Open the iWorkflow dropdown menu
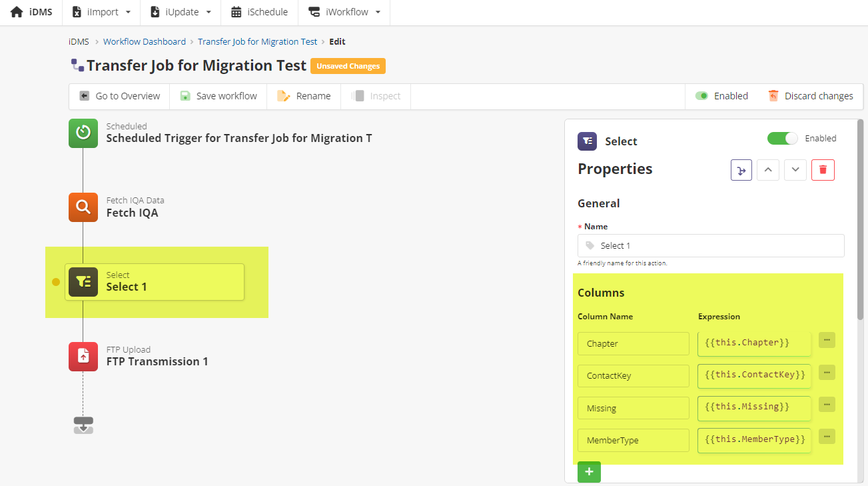This screenshot has width=868, height=486. coord(344,12)
